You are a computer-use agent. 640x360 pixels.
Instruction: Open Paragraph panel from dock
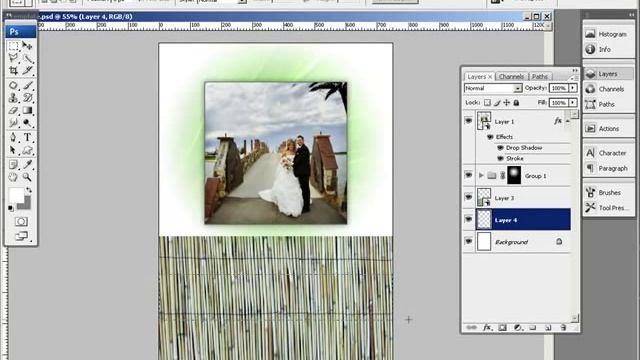click(608, 168)
